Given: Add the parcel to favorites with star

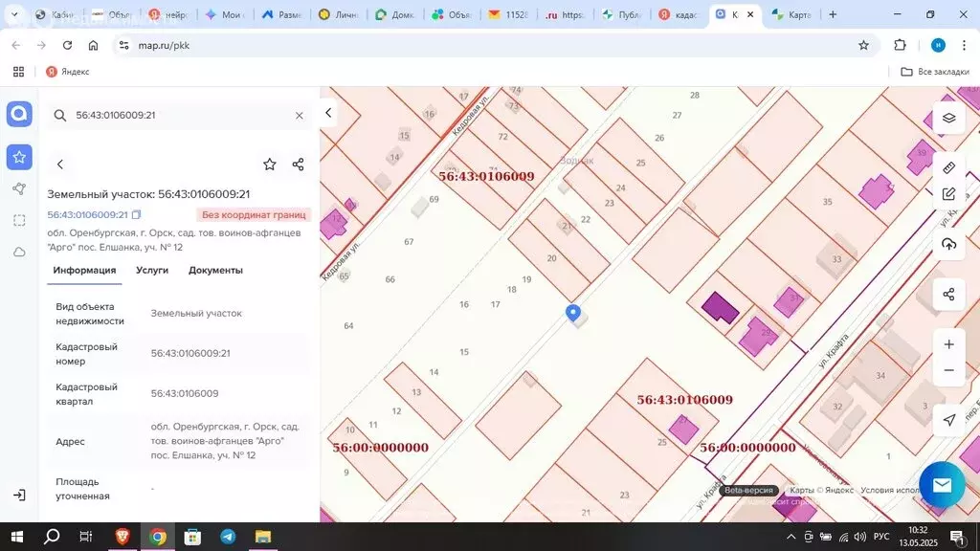Looking at the screenshot, I should (x=269, y=165).
